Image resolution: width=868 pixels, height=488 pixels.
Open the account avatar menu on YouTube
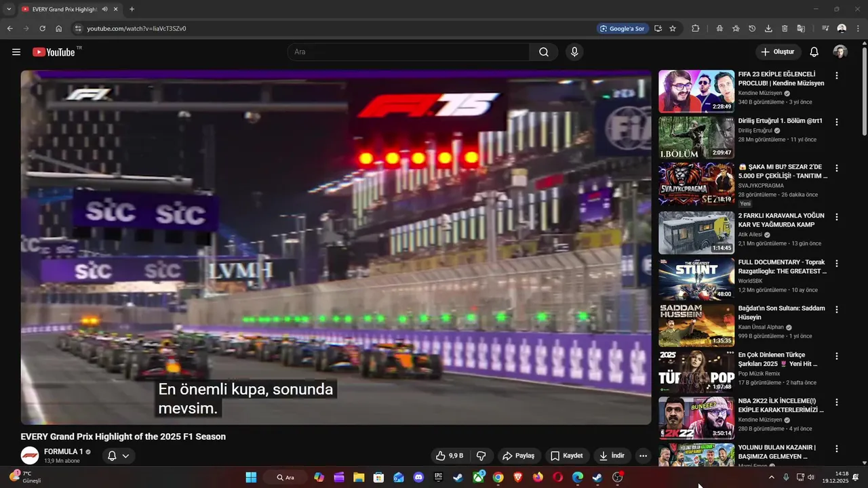840,52
